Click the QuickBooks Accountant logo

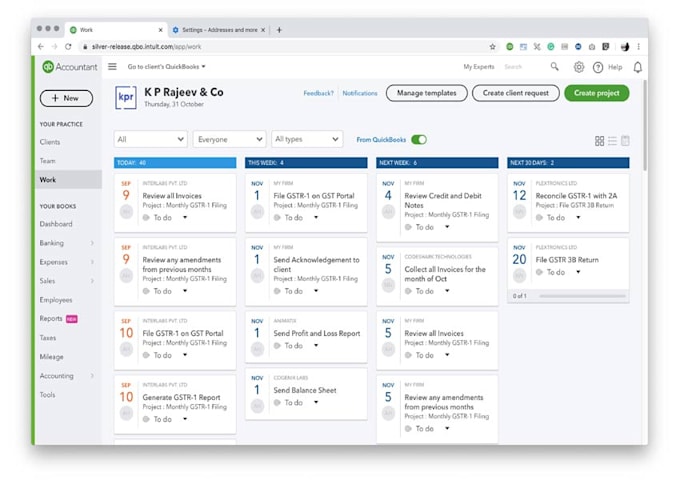click(70, 67)
